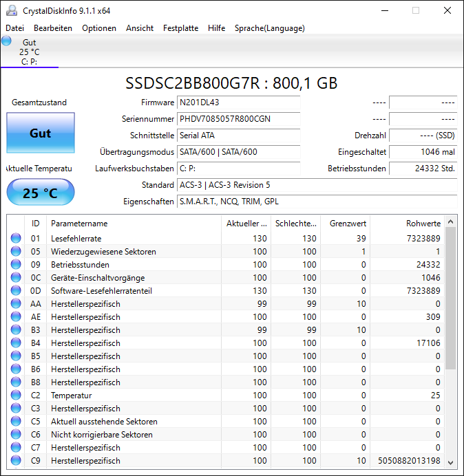Click the status orb for ID B3 row
464x476 pixels.
(16, 329)
